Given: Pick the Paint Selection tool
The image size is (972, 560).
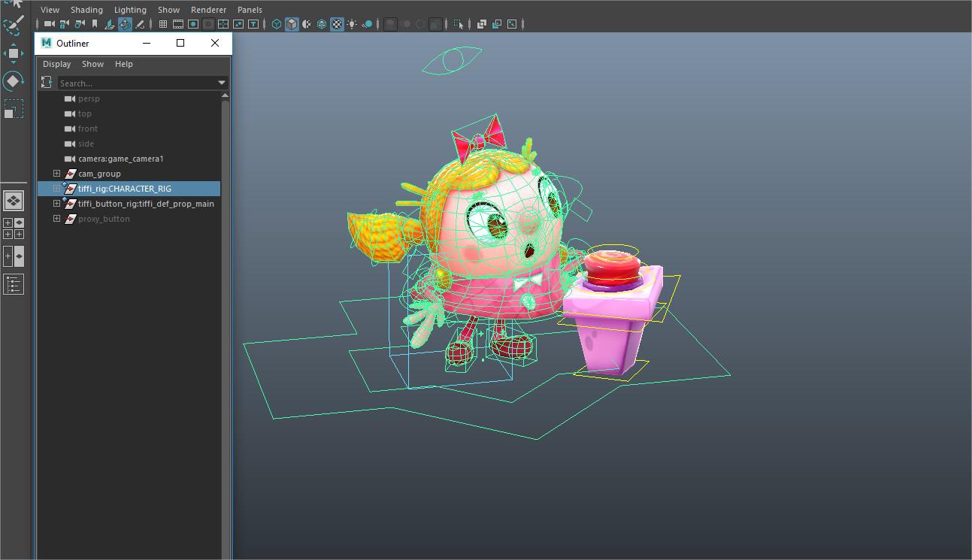Looking at the screenshot, I should pyautogui.click(x=14, y=26).
